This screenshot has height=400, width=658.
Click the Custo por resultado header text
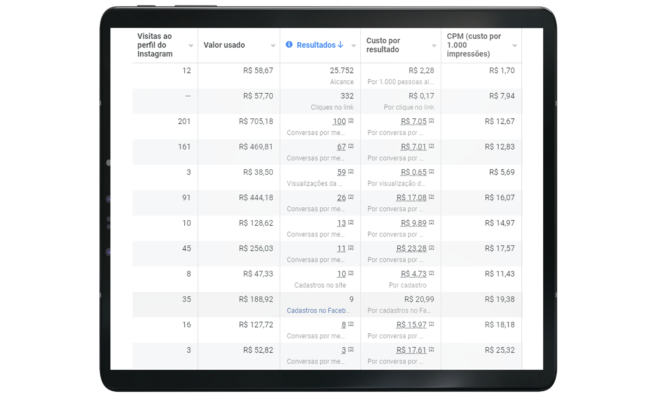pos(383,45)
